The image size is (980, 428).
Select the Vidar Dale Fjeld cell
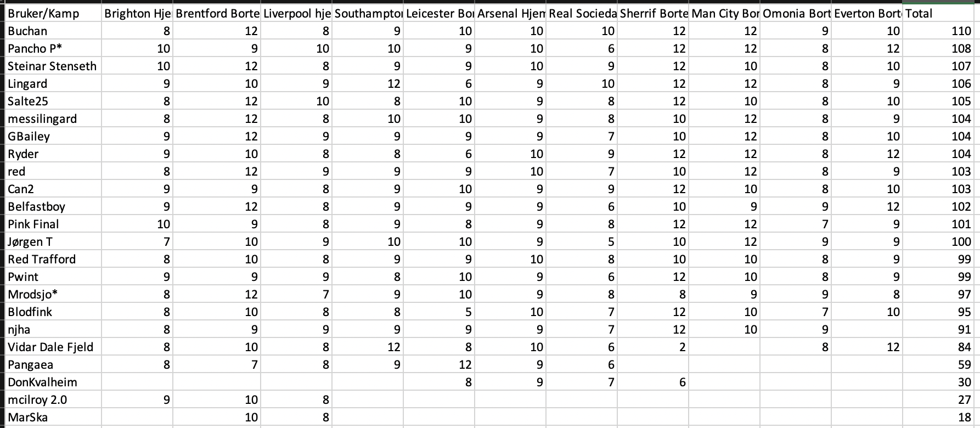click(53, 347)
